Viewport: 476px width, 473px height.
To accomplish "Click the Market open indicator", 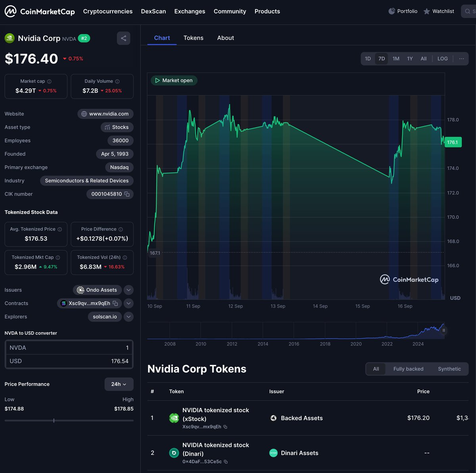I will [174, 80].
